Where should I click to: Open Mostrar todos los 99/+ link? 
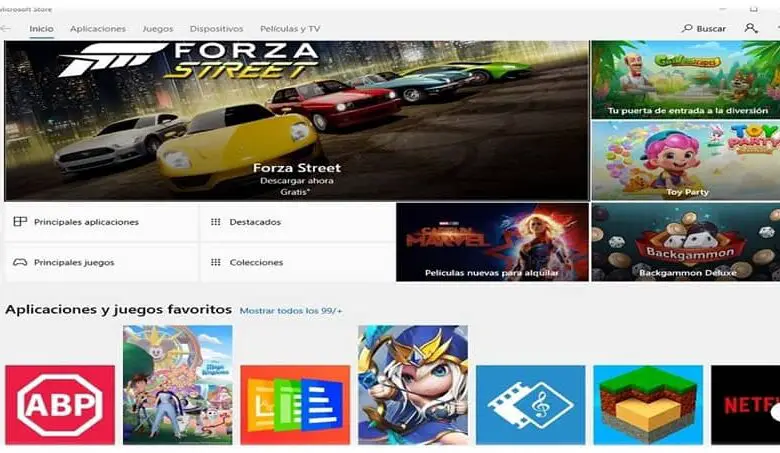coord(291,311)
